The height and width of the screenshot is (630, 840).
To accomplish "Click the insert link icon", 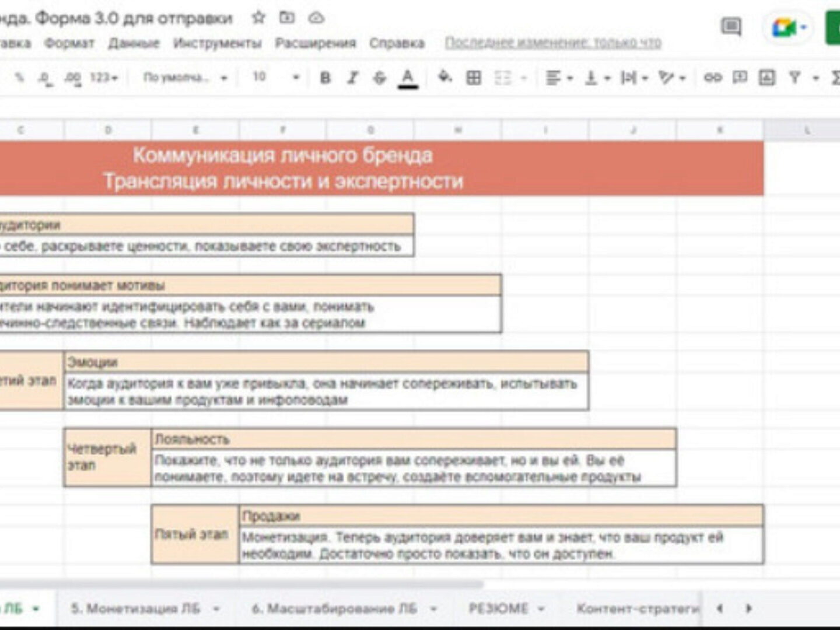I will pyautogui.click(x=712, y=78).
